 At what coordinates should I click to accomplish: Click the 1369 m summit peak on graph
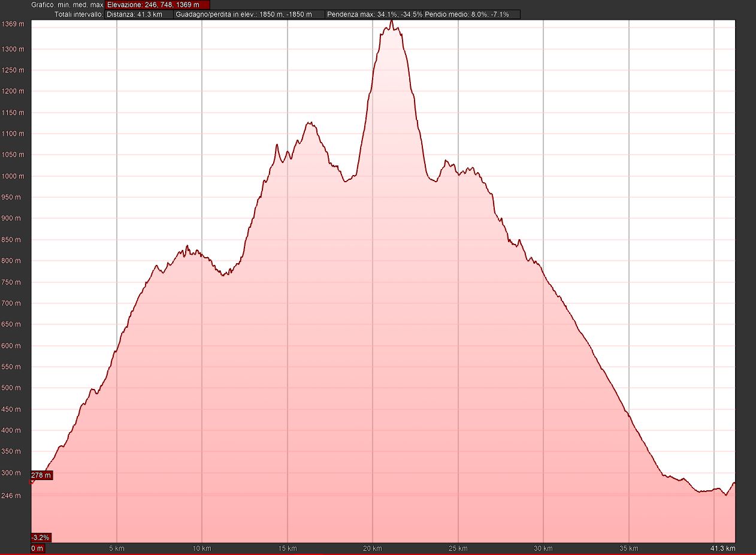pos(392,21)
